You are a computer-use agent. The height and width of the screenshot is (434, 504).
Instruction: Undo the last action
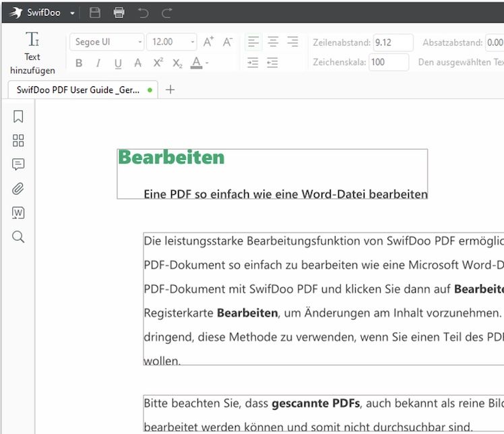pyautogui.click(x=143, y=12)
